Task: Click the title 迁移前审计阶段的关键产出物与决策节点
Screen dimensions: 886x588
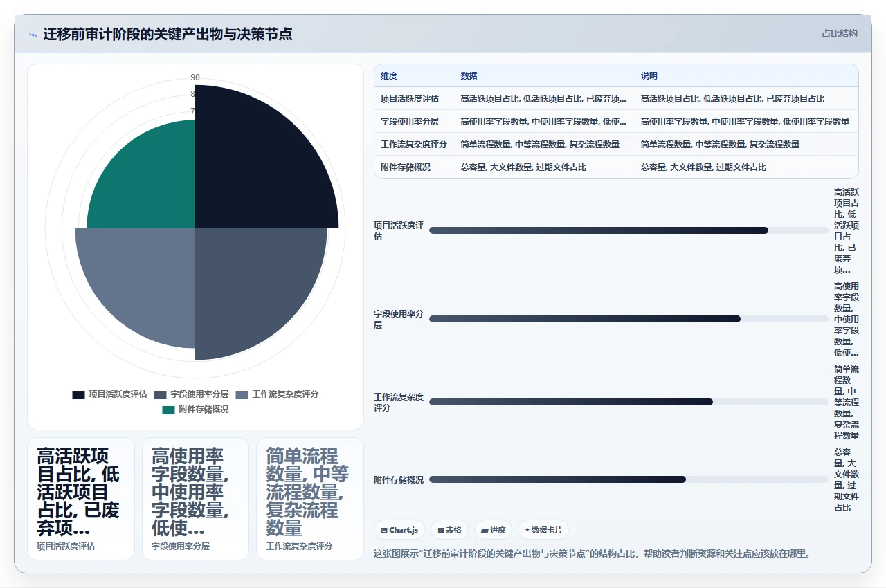Action: coord(168,34)
